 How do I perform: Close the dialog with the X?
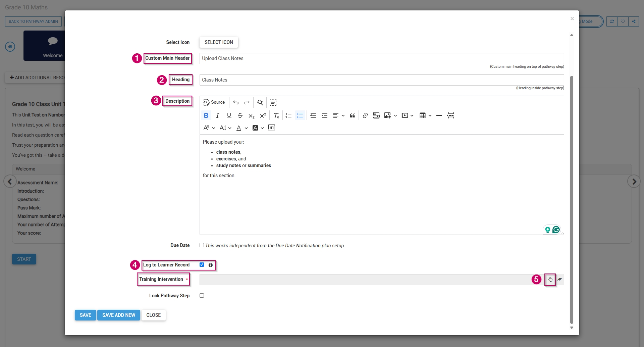(572, 18)
